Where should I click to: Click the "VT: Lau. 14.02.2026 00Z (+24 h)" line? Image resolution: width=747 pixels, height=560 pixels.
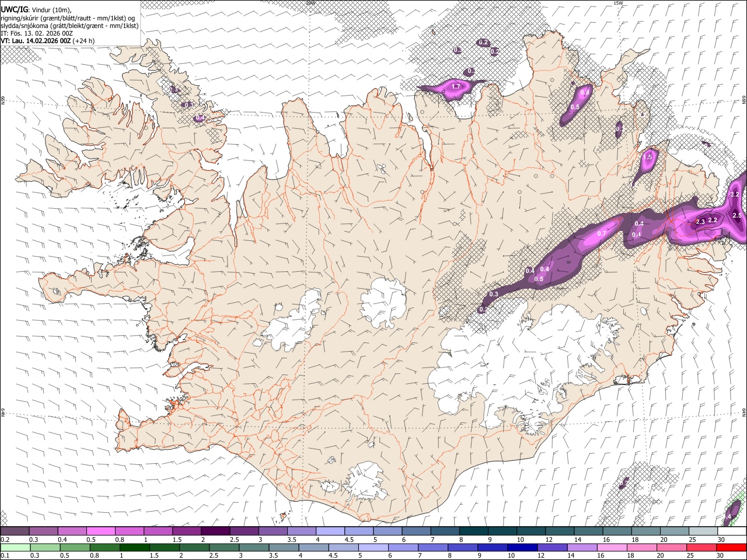tap(47, 41)
